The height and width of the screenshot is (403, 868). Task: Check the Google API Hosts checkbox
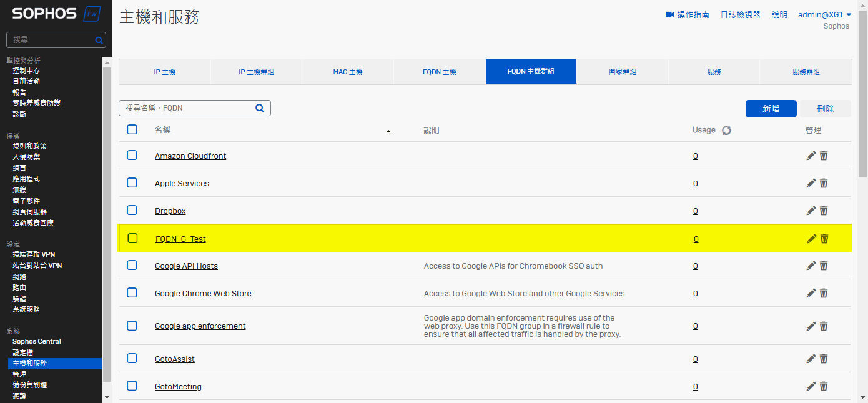coord(132,265)
